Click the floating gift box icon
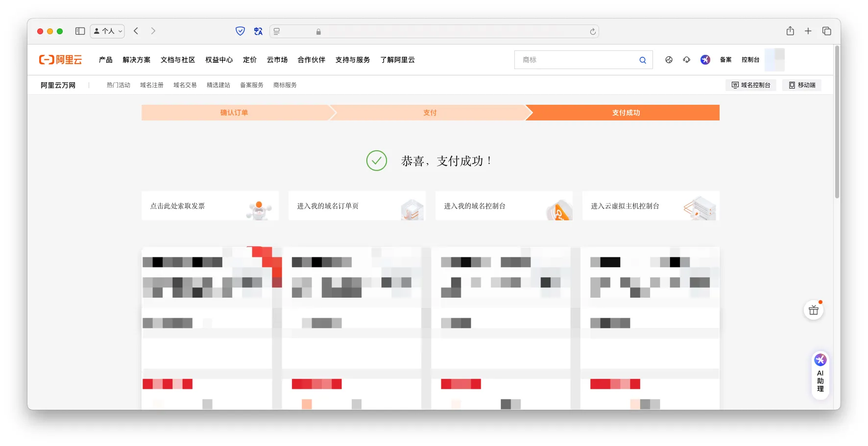 click(x=813, y=310)
